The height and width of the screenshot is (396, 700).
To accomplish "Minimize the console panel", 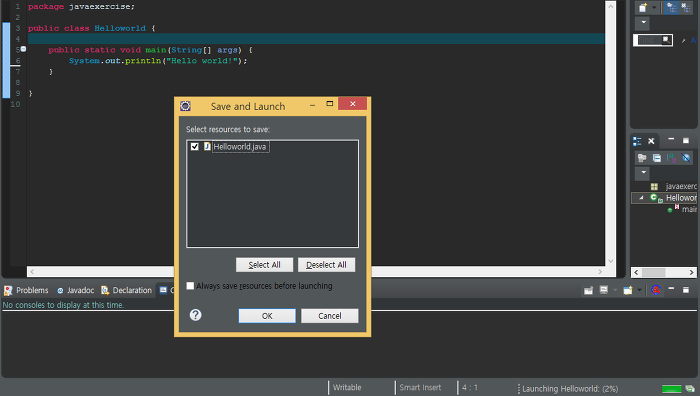I will [x=671, y=289].
